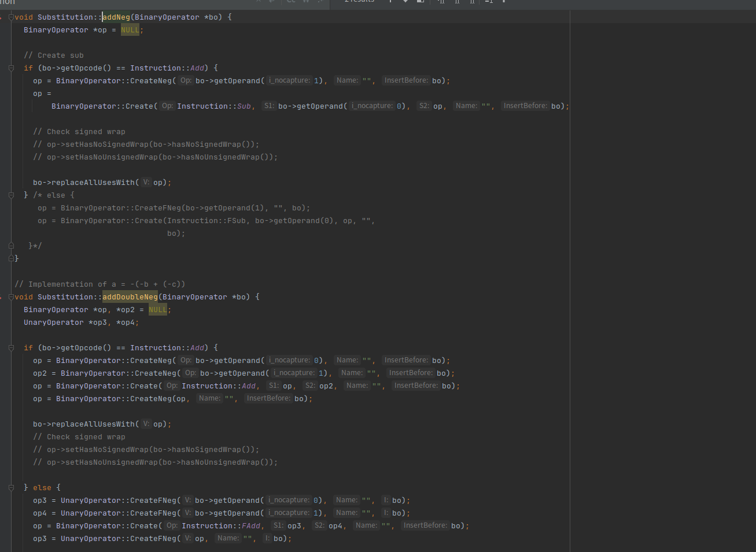The width and height of the screenshot is (756, 552).
Task: Toggle fold marker at '}*/' comment end line
Action: tap(11, 246)
